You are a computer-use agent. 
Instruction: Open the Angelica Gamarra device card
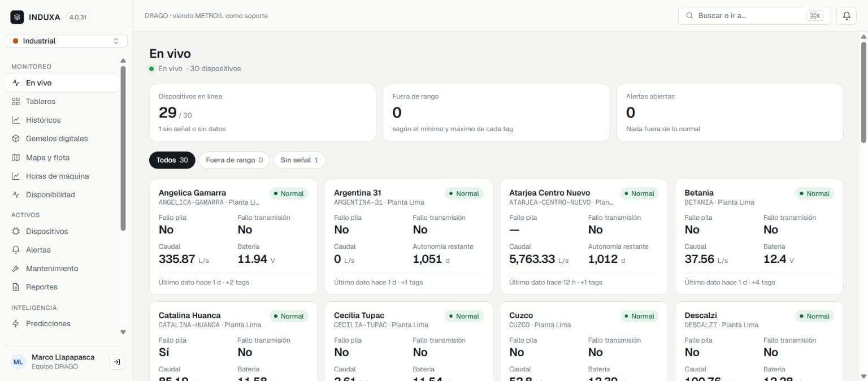pos(233,237)
